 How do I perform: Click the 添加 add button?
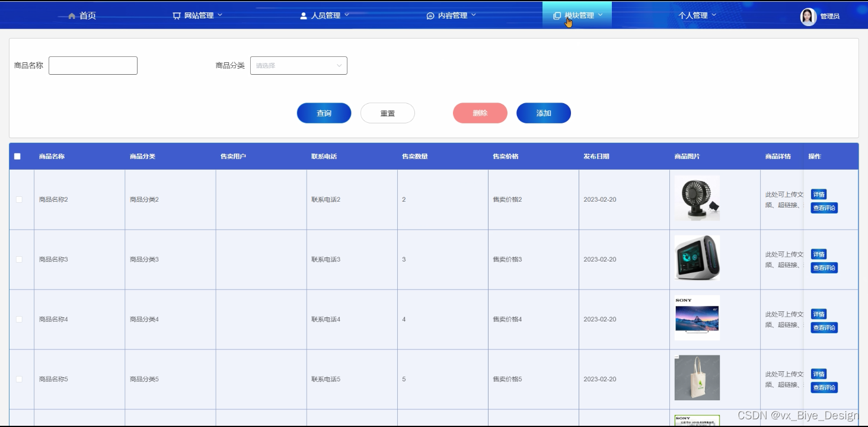[544, 113]
